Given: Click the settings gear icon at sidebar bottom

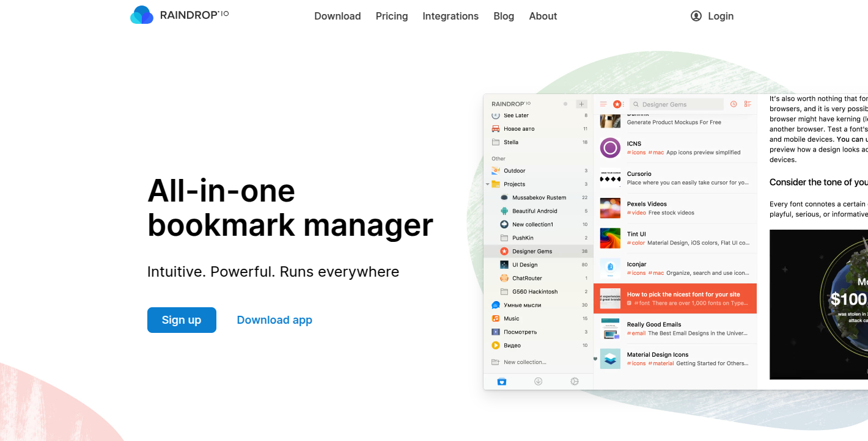Looking at the screenshot, I should coord(575,381).
